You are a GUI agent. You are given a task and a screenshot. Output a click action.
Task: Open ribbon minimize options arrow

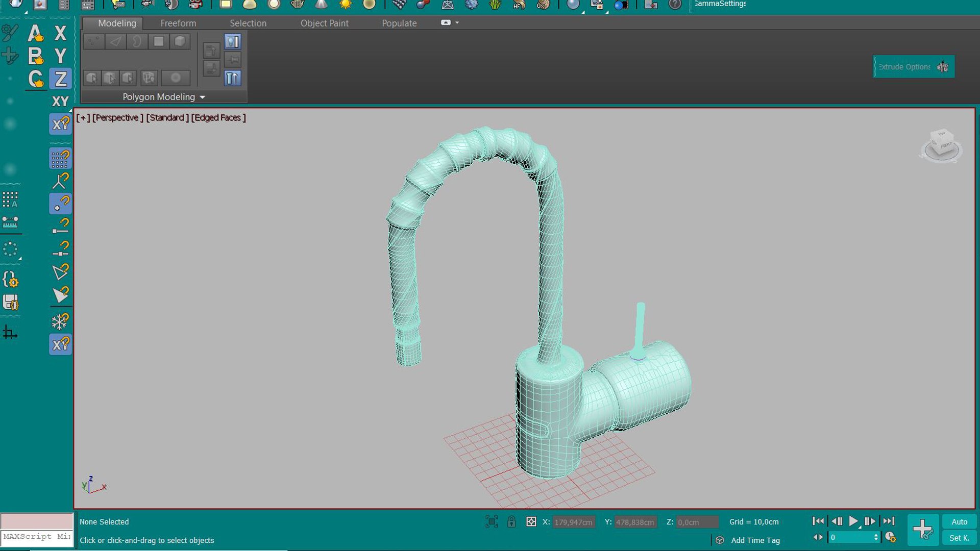click(457, 23)
